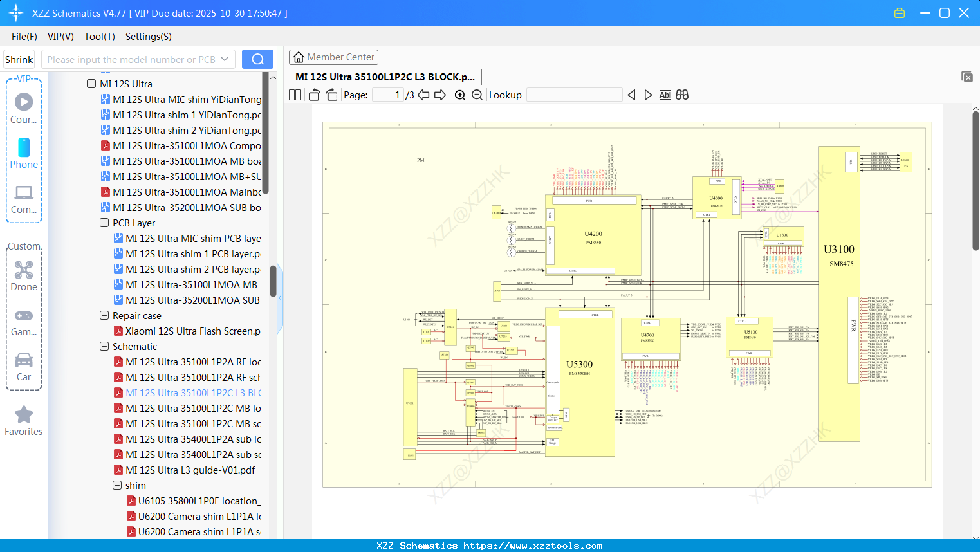Open the Tool menu
Screen dimensions: 980x552
tap(99, 37)
